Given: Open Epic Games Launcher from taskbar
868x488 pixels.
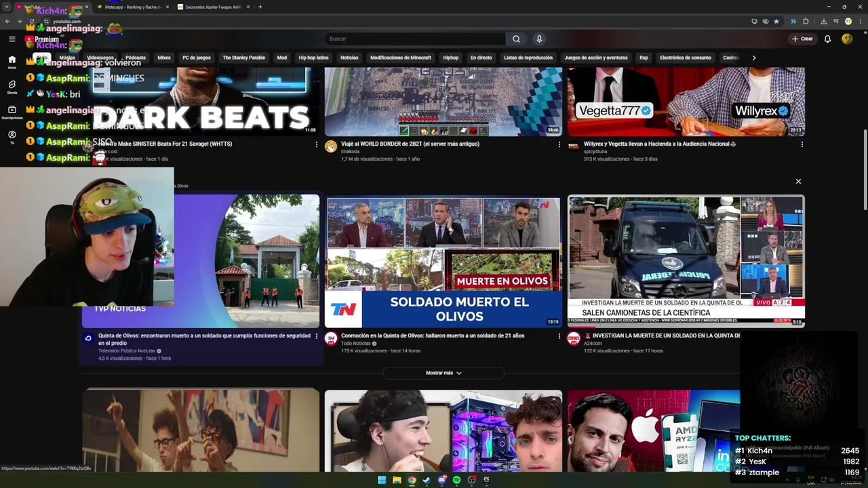Looking at the screenshot, I should pyautogui.click(x=486, y=480).
